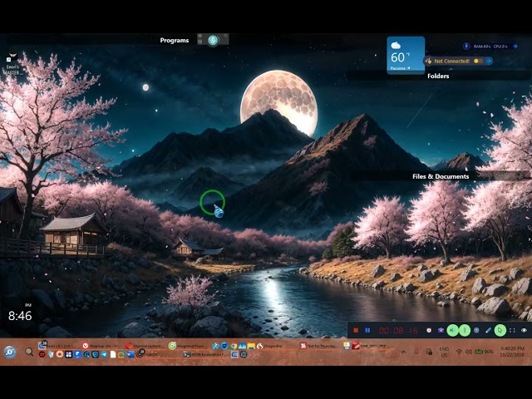
Task: Open the terminal window on the taskbar
Action: coord(205,354)
